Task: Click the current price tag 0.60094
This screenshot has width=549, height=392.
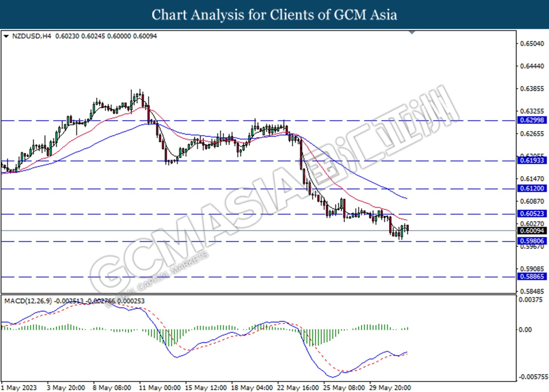Action: tap(532, 231)
